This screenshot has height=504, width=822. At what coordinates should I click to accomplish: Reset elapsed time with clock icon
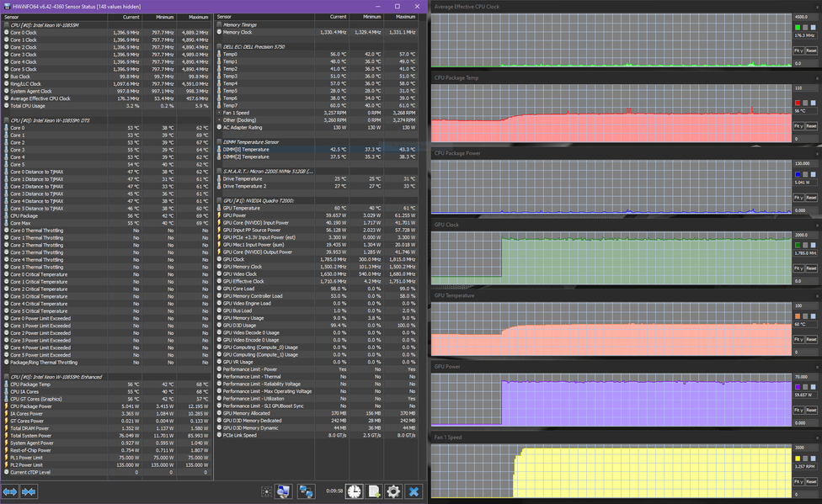(354, 491)
